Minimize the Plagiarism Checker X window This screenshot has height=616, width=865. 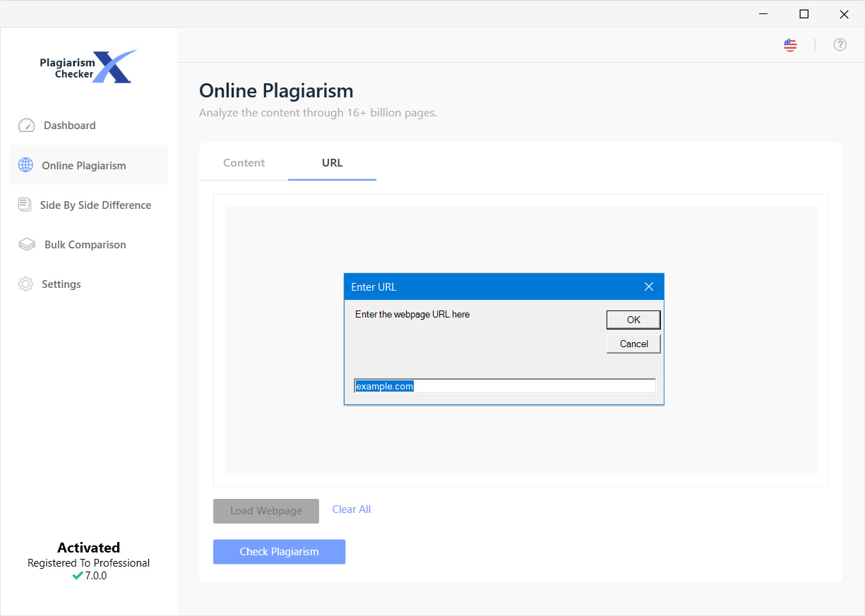pos(763,14)
